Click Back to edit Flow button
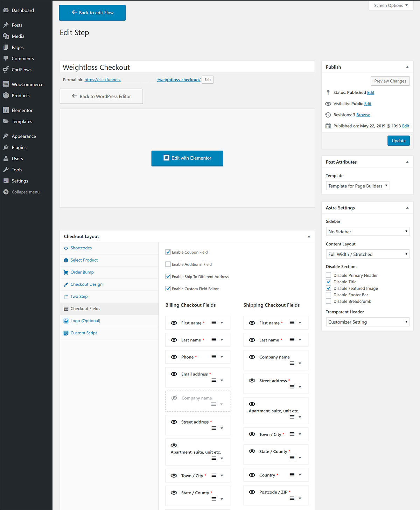This screenshot has height=510, width=420. (92, 13)
